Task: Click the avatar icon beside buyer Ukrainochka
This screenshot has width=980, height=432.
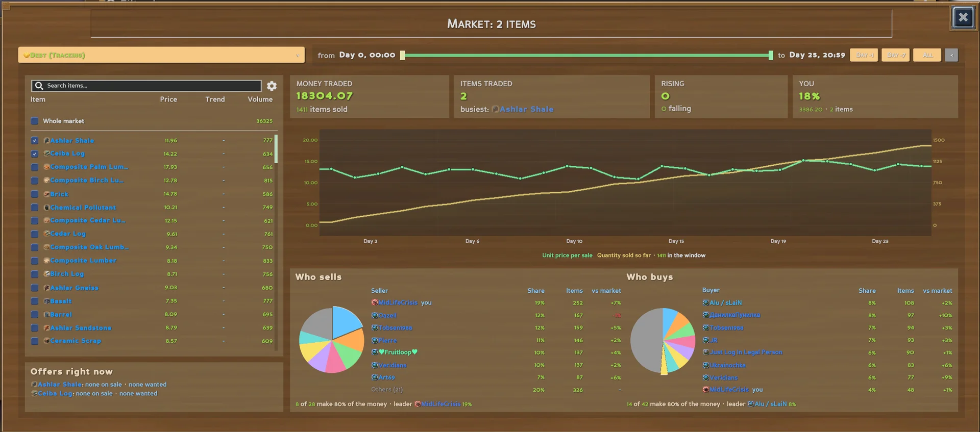Action: 706,365
